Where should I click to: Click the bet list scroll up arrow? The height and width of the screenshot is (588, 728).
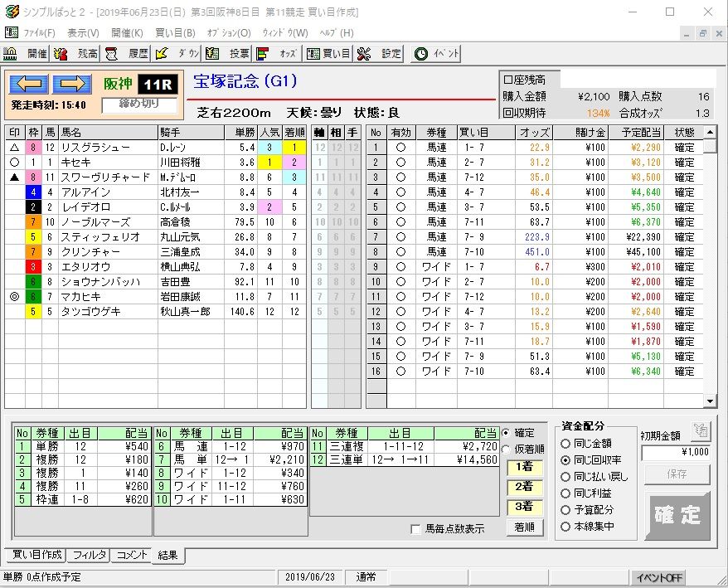tap(710, 132)
